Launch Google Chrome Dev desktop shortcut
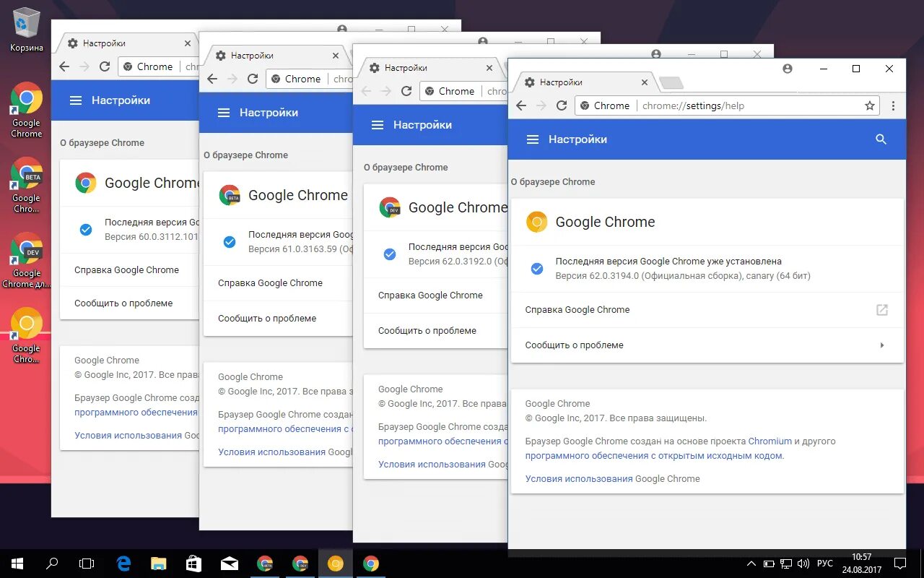This screenshot has width=924, height=578. [27, 260]
